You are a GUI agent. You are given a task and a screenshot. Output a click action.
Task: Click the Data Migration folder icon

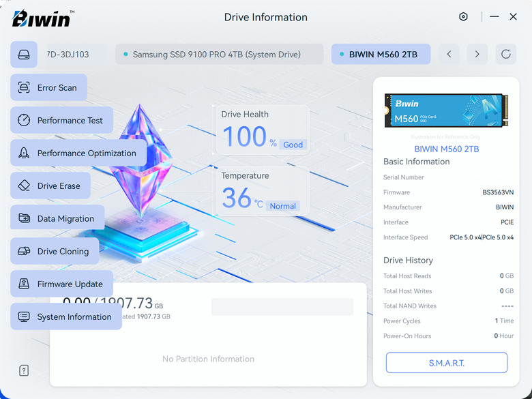[x=24, y=218]
